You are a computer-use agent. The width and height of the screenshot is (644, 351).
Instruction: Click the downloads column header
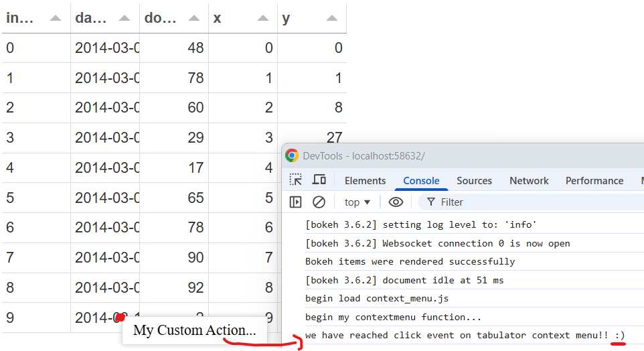(161, 18)
